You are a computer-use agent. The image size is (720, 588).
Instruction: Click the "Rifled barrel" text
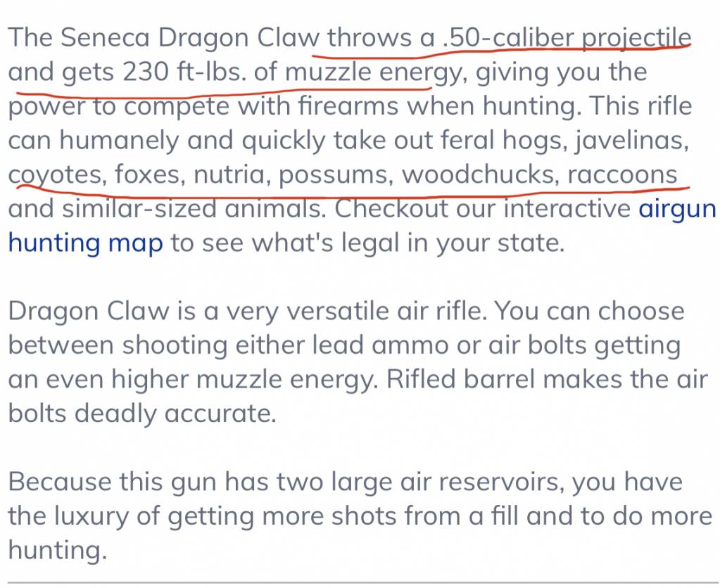pyautogui.click(x=460, y=380)
